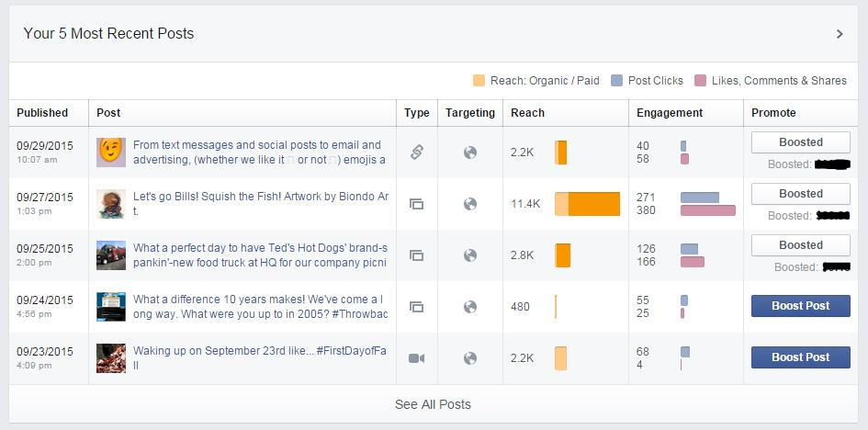Click photo type icon for Ted's Hot Dogs post

pyautogui.click(x=416, y=255)
